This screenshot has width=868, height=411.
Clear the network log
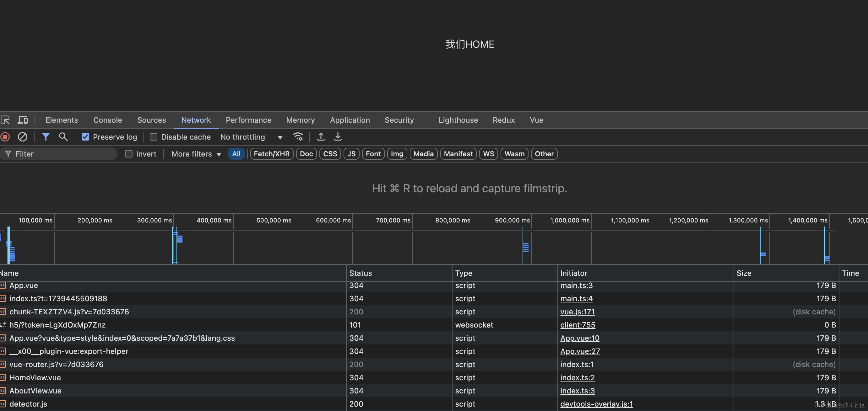[23, 137]
